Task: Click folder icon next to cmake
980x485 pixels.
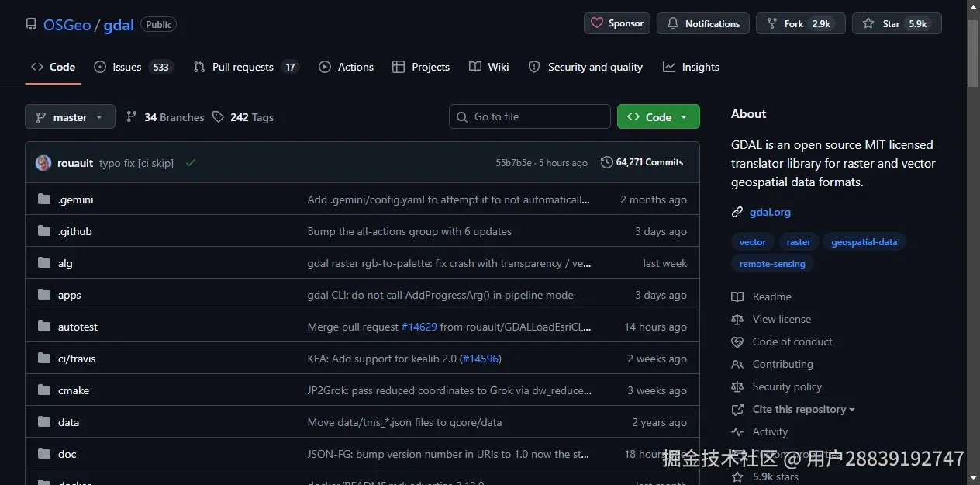Action: pos(44,390)
